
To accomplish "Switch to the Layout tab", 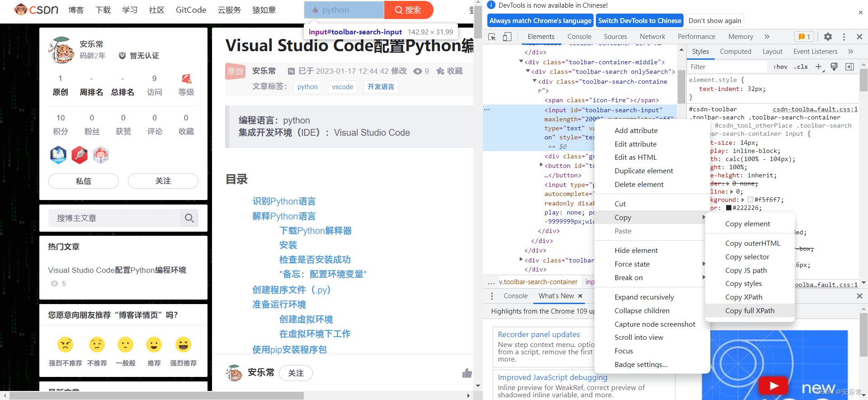I will tap(772, 52).
